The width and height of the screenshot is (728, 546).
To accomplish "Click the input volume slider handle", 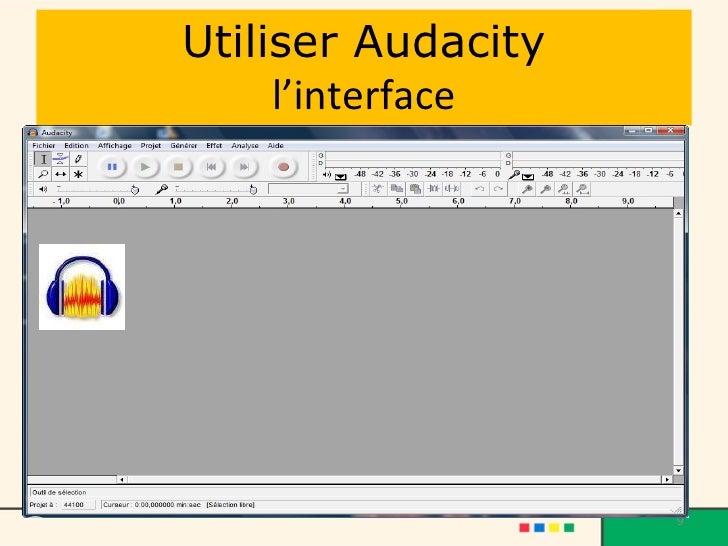I will tap(253, 189).
